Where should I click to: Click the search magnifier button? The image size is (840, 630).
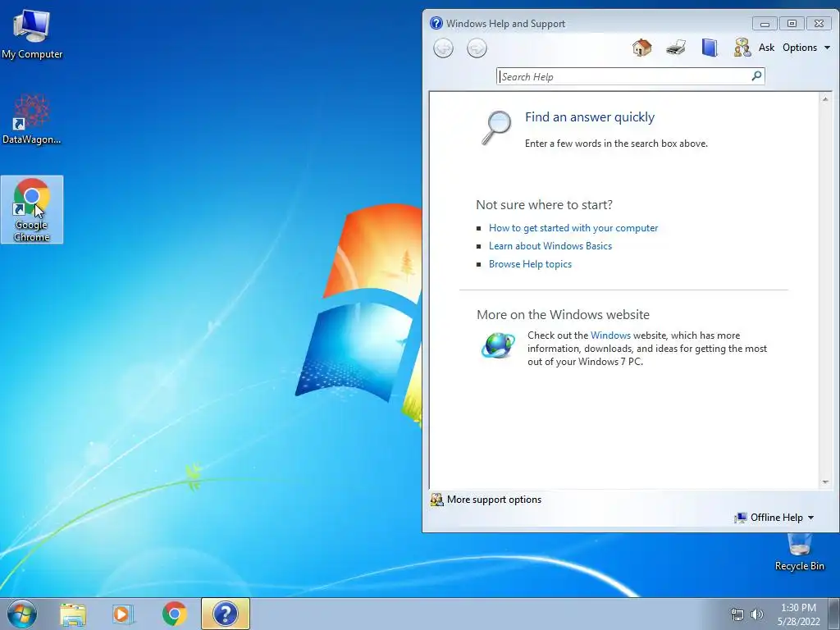pos(756,76)
